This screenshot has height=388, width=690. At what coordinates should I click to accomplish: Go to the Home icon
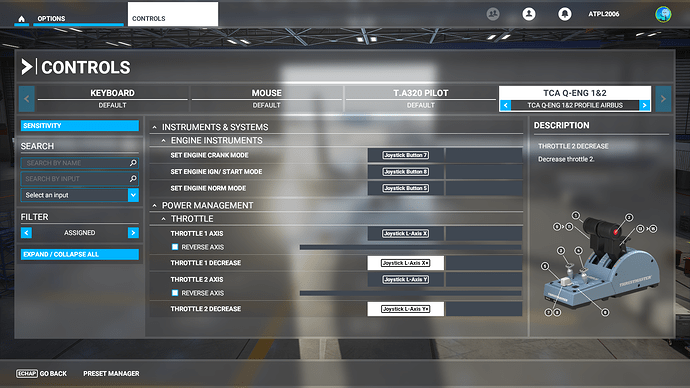click(x=22, y=19)
